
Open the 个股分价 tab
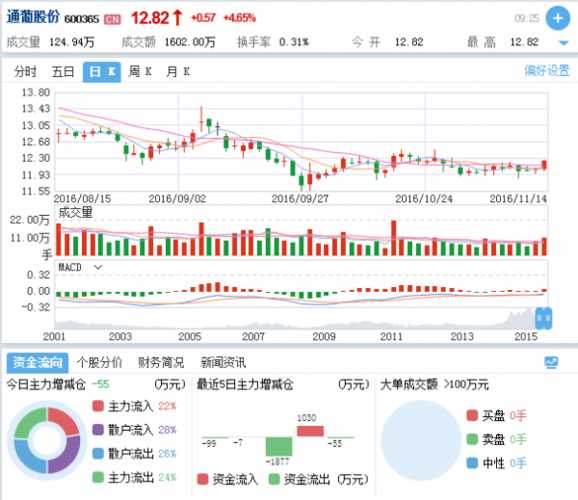click(100, 362)
